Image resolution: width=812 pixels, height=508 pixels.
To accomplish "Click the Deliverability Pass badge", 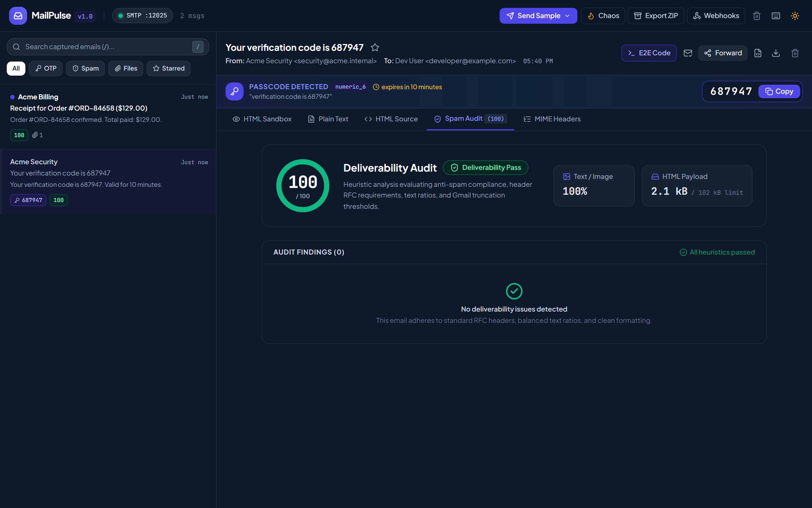I will click(x=486, y=168).
